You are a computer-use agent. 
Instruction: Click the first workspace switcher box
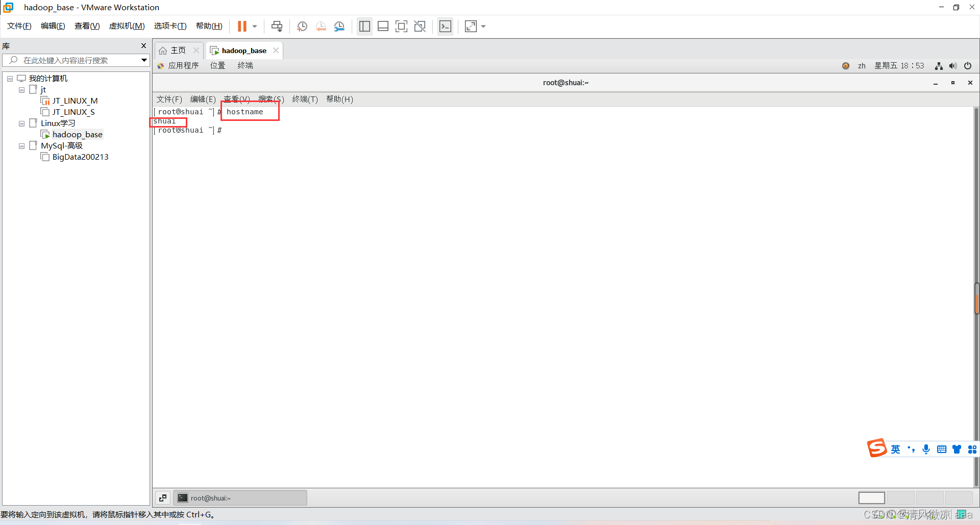pos(872,498)
